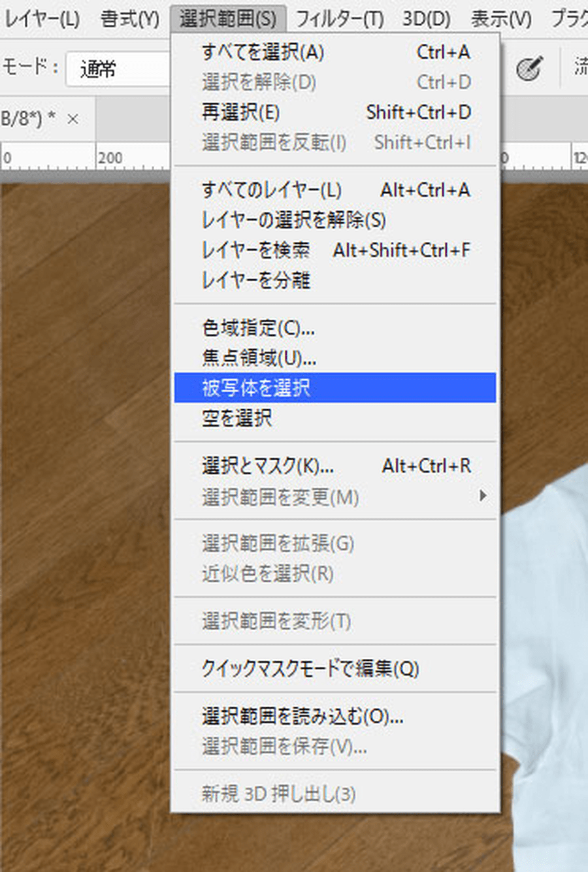The height and width of the screenshot is (872, 588).
Task: Expand 選択範囲を変更(M) submenu arrow
Action: [x=483, y=496]
